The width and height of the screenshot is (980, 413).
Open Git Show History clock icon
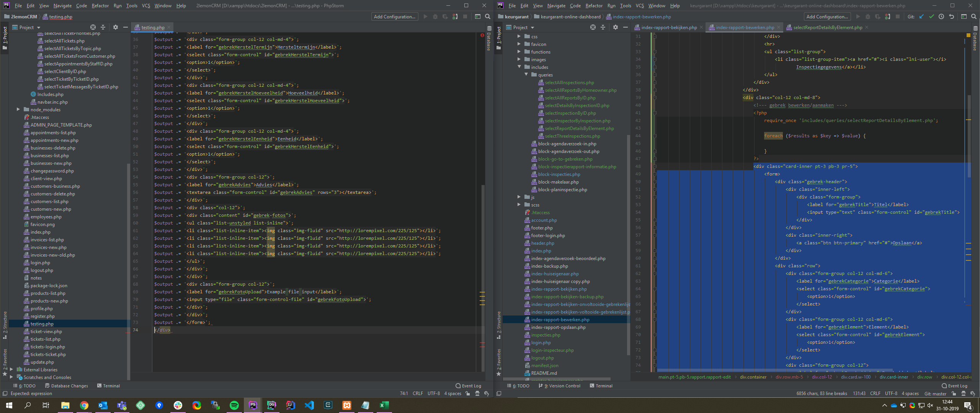click(x=941, y=16)
